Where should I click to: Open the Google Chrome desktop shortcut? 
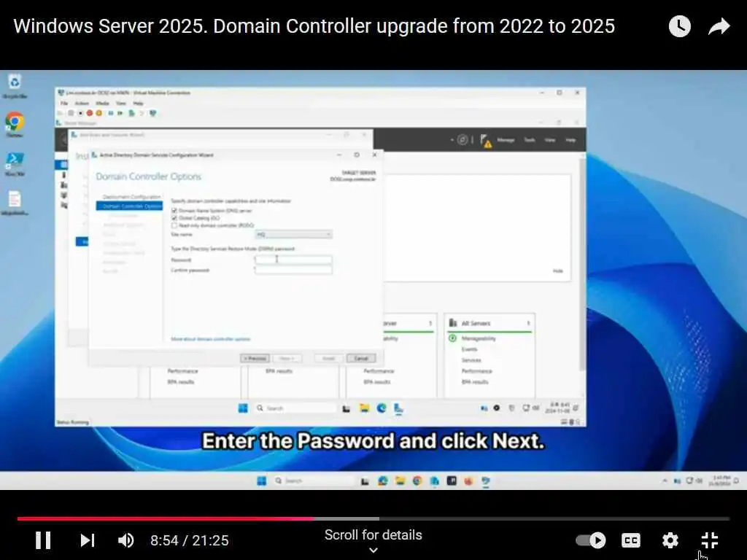[x=15, y=125]
